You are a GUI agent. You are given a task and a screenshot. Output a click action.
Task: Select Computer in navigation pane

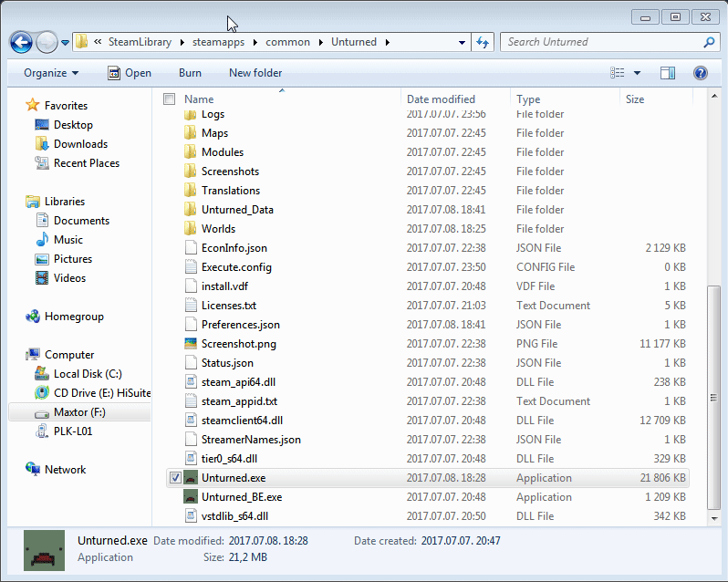69,355
